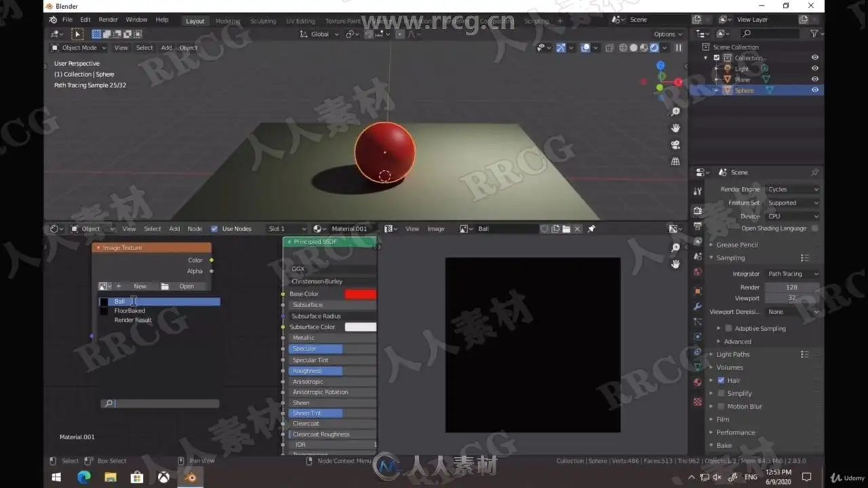Open the Edit menu
This screenshot has width=868, height=488.
85,20
